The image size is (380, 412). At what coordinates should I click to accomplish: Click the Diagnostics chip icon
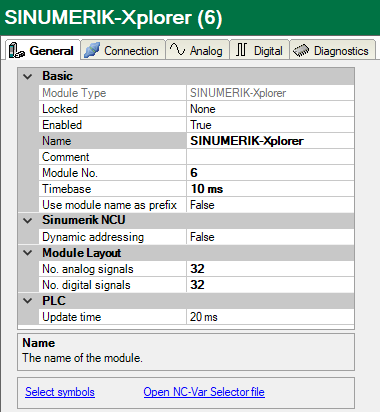coord(301,50)
